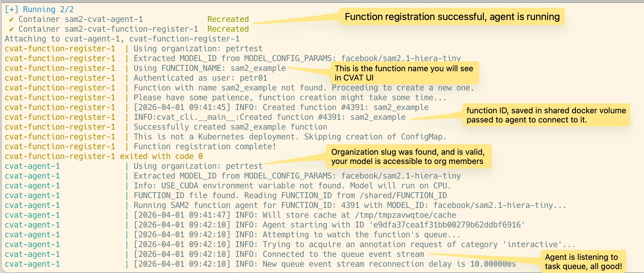Click the 'Agent is listening to task queue' note
This screenshot has height=273, width=644.
[x=583, y=261]
